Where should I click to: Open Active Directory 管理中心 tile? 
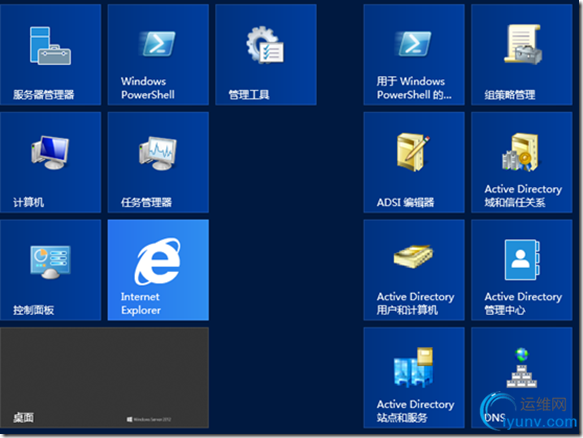tap(522, 270)
